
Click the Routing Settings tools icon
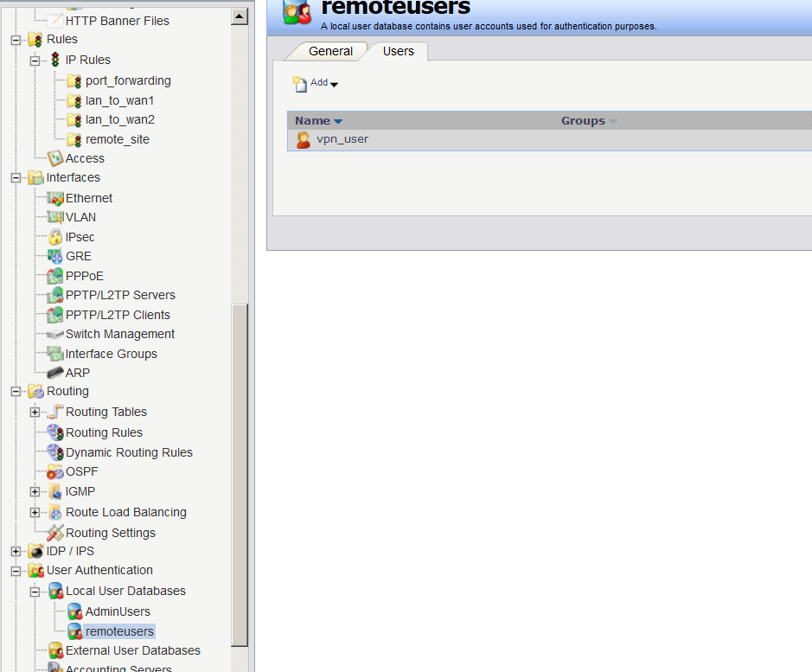pyautogui.click(x=54, y=533)
